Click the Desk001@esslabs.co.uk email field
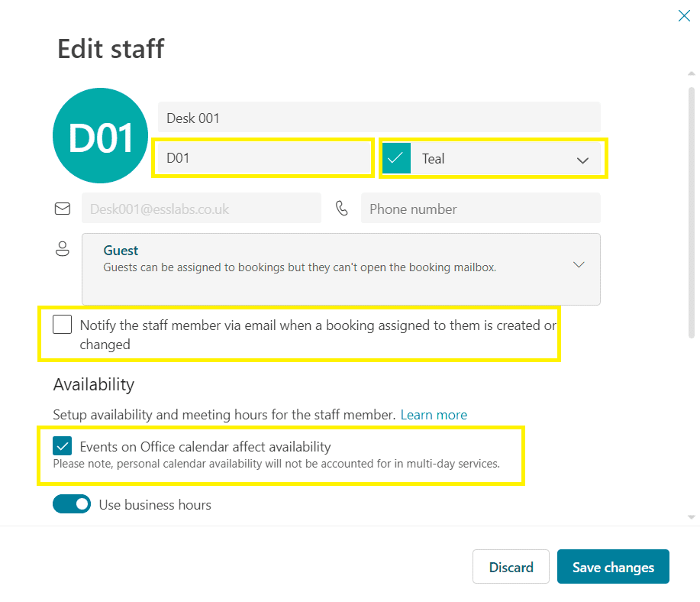This screenshot has height=602, width=700. pyautogui.click(x=201, y=208)
